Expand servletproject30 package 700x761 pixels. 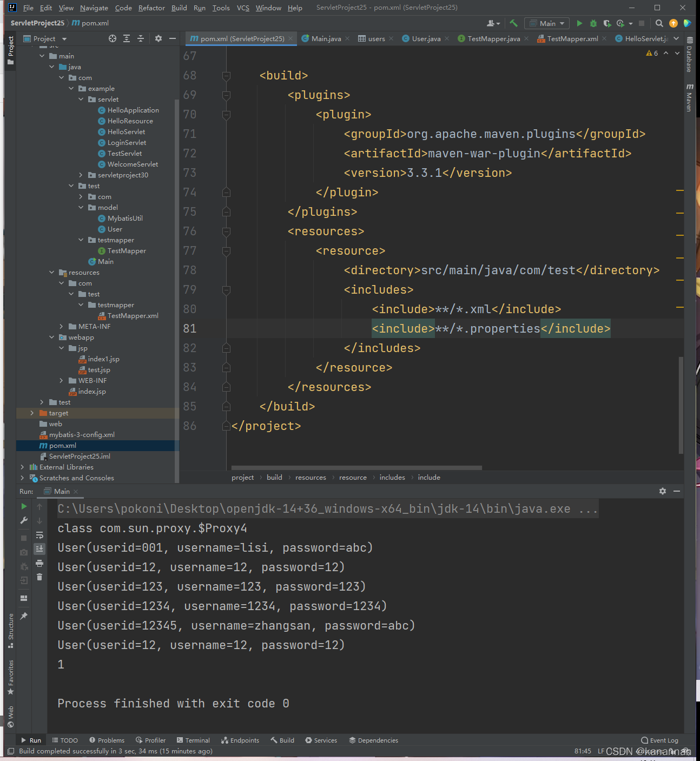click(81, 175)
